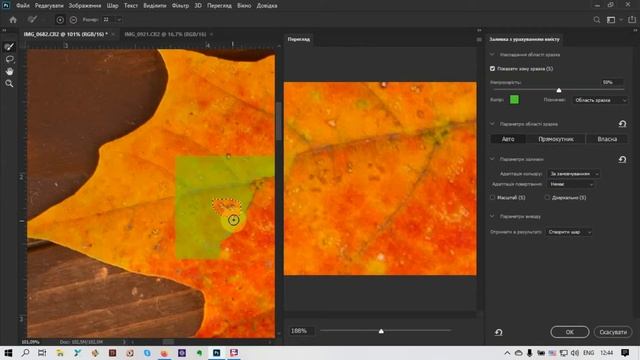
Task: Collapse the Output Settings section
Action: pyautogui.click(x=492, y=216)
